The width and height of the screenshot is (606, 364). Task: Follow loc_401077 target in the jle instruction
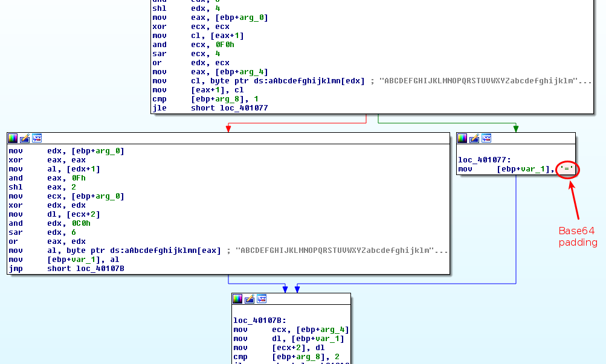(x=243, y=108)
